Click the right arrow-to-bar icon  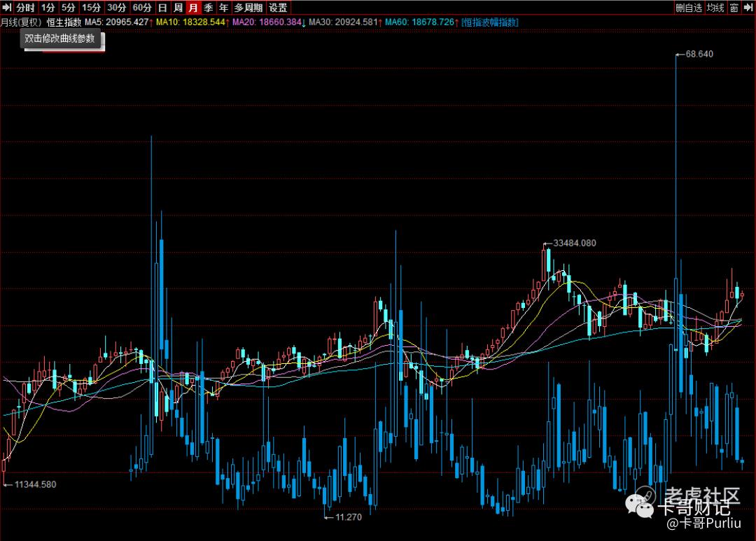[748, 7]
